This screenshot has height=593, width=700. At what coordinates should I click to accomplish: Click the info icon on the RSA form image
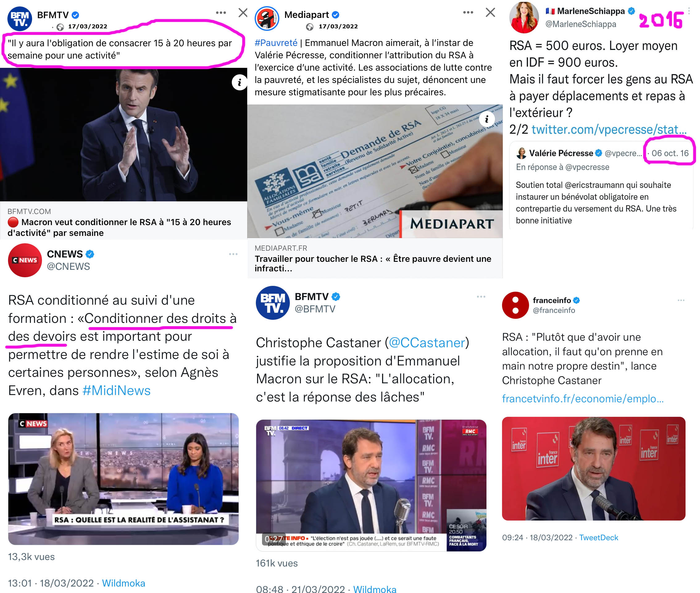click(486, 119)
